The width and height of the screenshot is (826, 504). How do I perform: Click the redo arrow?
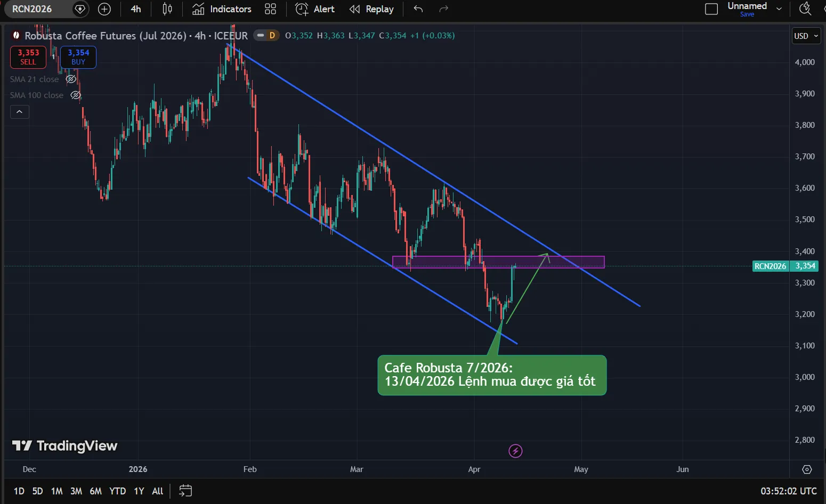(443, 9)
